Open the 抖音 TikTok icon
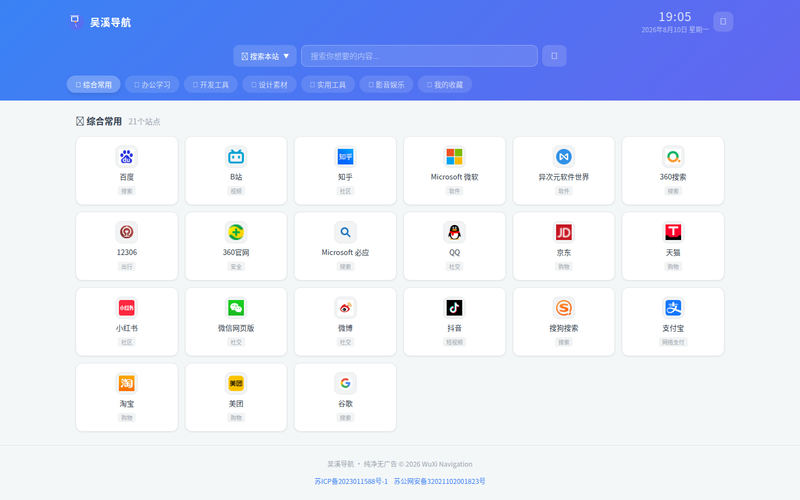800x500 pixels. click(x=454, y=308)
